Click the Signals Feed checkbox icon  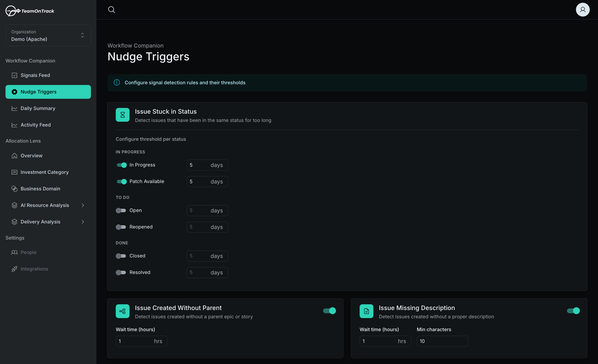[14, 75]
